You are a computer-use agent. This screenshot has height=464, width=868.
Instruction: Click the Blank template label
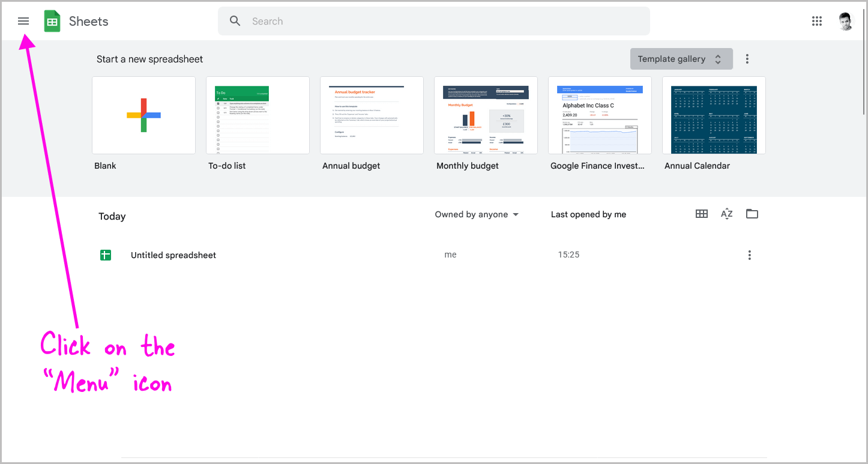tap(105, 166)
